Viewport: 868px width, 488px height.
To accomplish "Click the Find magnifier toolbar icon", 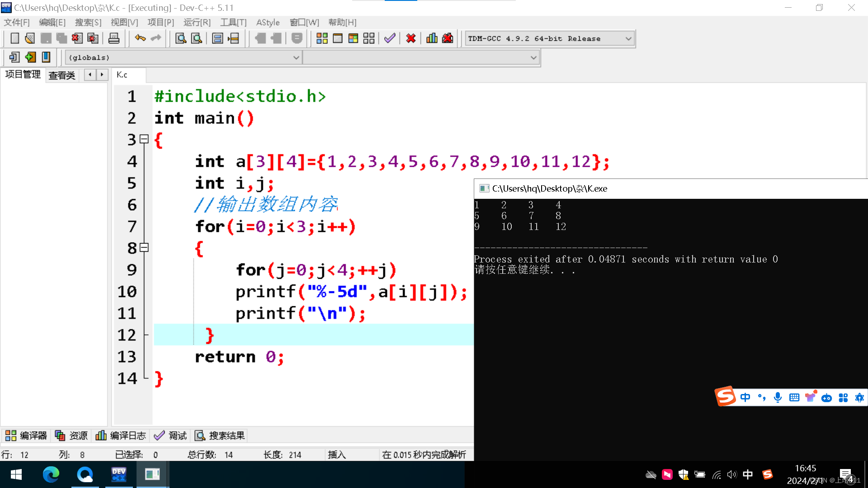I will (181, 38).
